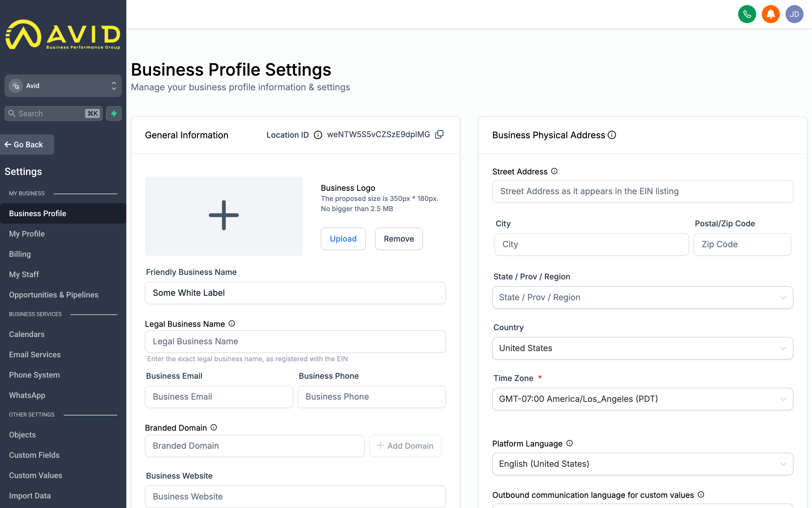812x508 pixels.
Task: Click info icon beside Business Physical Address
Action: [612, 135]
